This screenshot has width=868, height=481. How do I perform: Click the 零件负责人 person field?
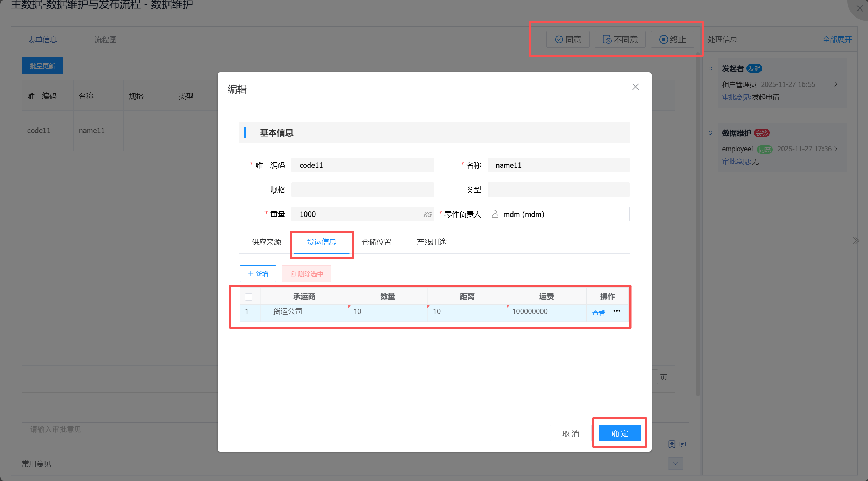click(558, 214)
